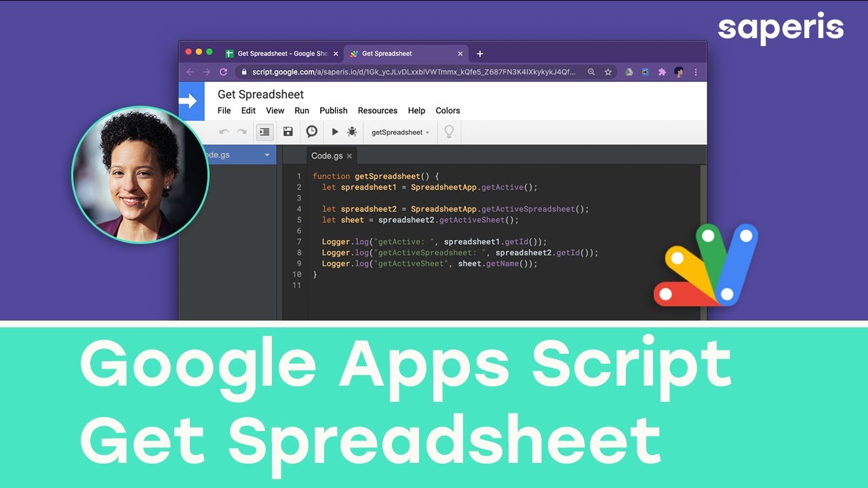Open the Run menu
Screen dimensions: 868x488
point(302,110)
